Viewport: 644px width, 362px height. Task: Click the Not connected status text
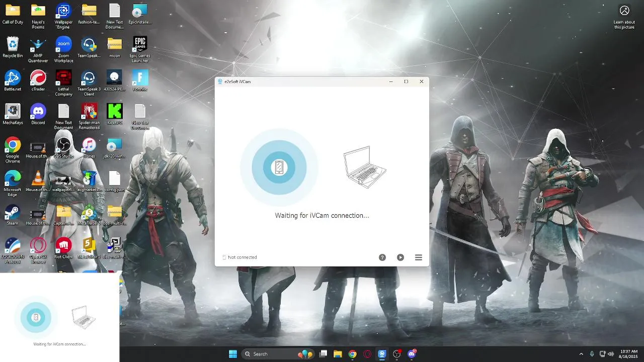(243, 257)
